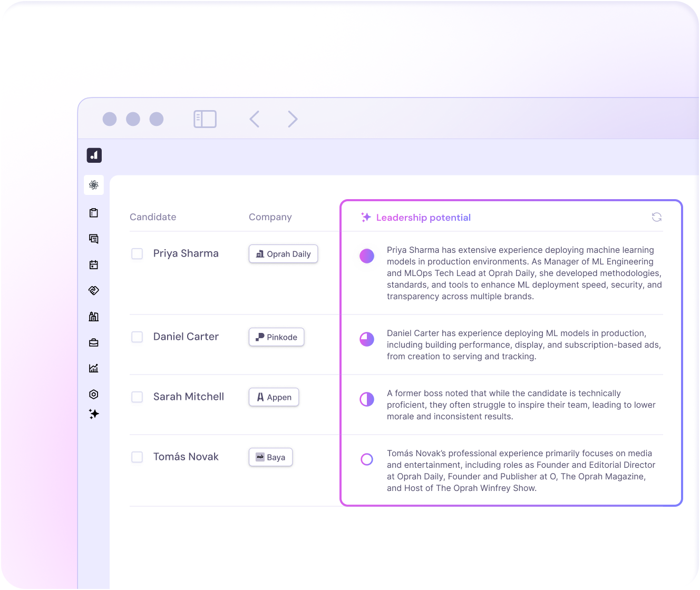Click the handshake icon in the sidebar
The height and width of the screenshot is (590, 700).
point(94,290)
